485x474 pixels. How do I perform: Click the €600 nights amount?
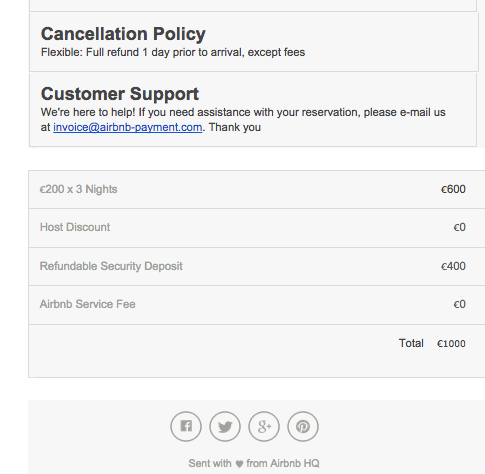tap(453, 189)
